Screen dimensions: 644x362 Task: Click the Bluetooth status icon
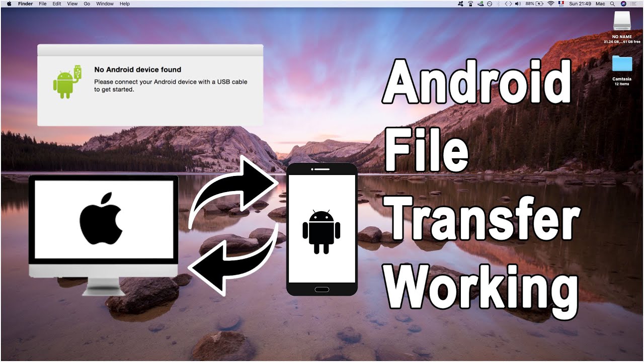pyautogui.click(x=498, y=4)
